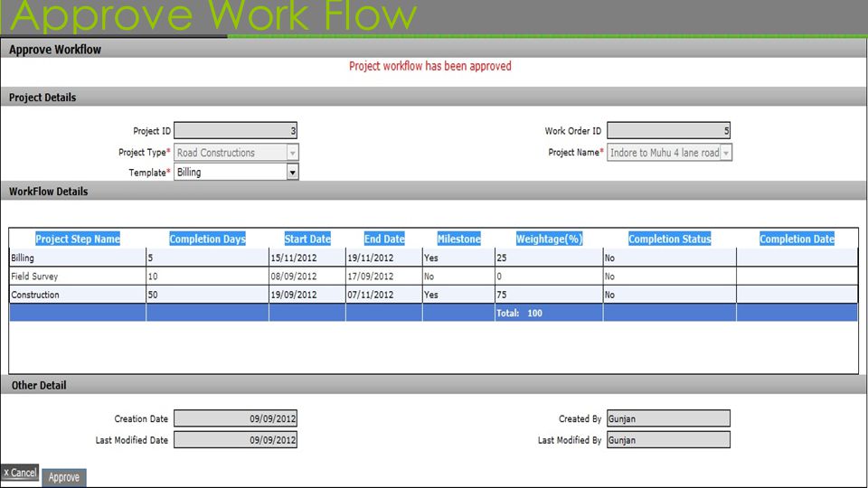Click the Creation Date field

[235, 418]
